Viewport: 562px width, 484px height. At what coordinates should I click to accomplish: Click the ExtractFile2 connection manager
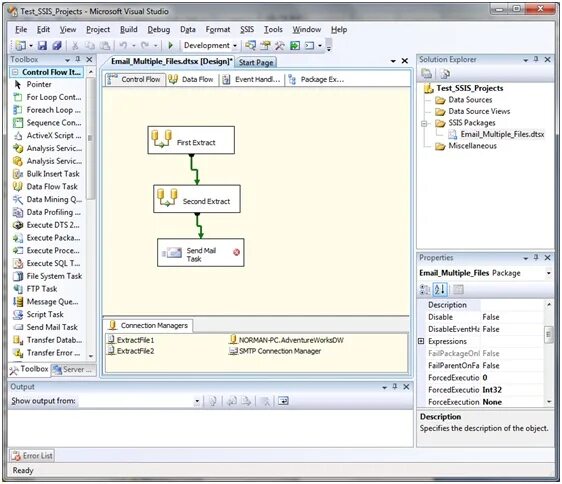[131, 351]
